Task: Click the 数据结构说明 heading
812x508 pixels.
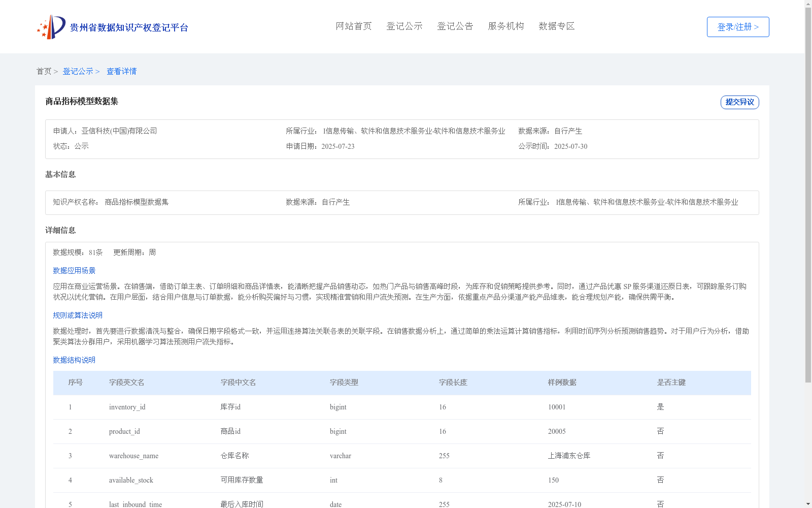Action: 74,360
